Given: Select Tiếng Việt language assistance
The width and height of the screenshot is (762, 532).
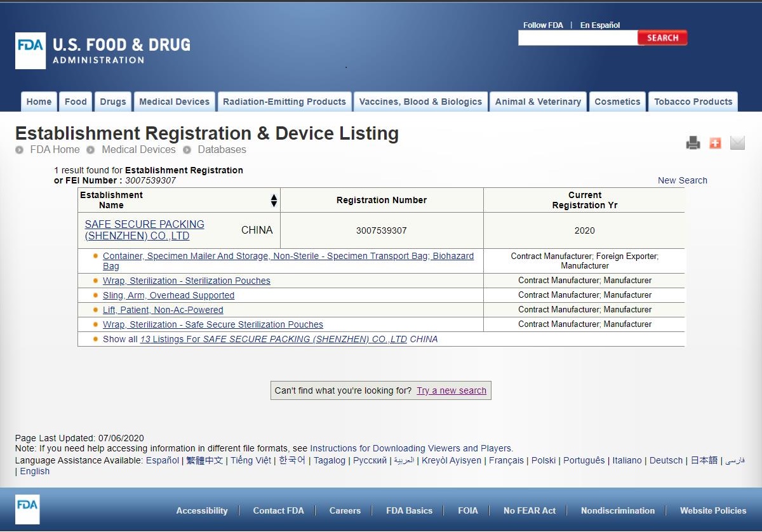Looking at the screenshot, I should click(x=251, y=460).
